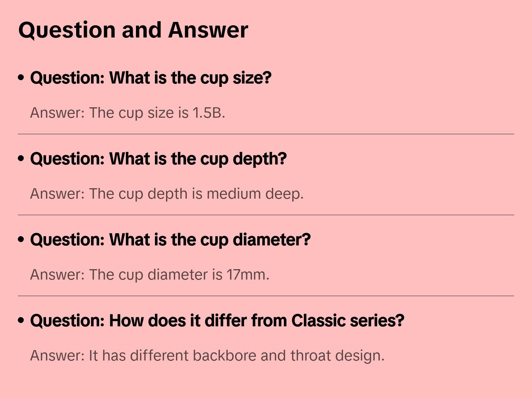Click the "Question and Answer" heading
This screenshot has width=532, height=398.
[x=133, y=30]
